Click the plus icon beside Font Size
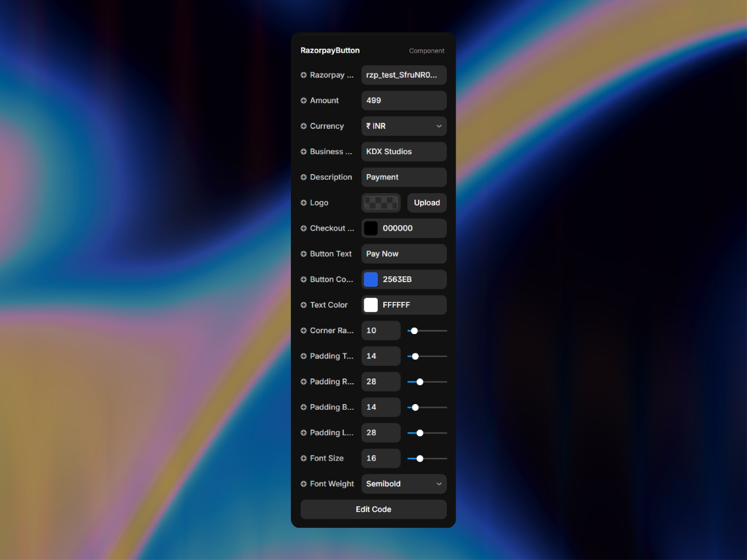This screenshot has height=560, width=747. (x=303, y=459)
